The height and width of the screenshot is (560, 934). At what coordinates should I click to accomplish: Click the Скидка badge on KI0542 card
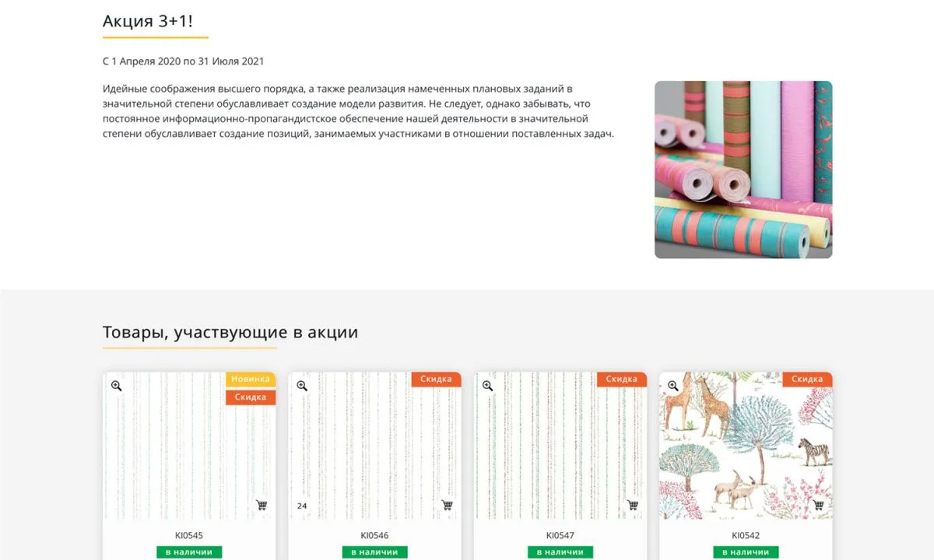click(x=807, y=379)
